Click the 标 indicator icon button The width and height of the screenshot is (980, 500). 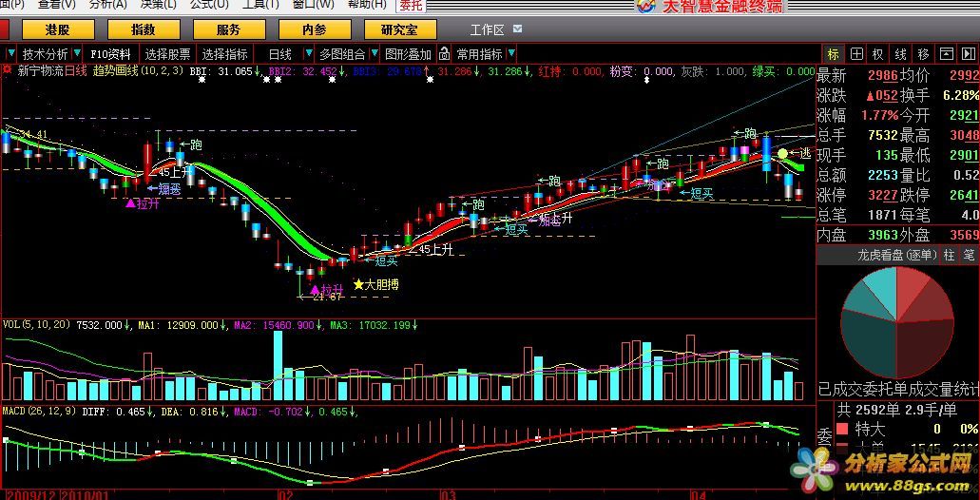[x=833, y=54]
